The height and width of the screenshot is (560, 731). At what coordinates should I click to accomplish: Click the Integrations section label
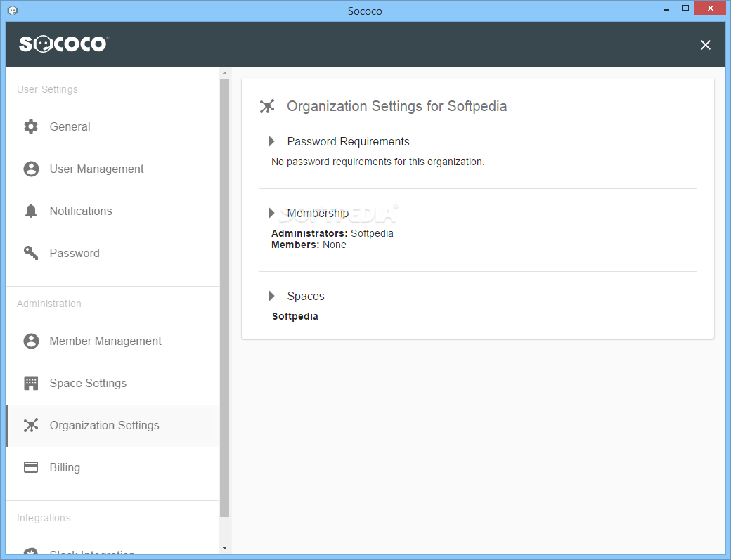(44, 518)
